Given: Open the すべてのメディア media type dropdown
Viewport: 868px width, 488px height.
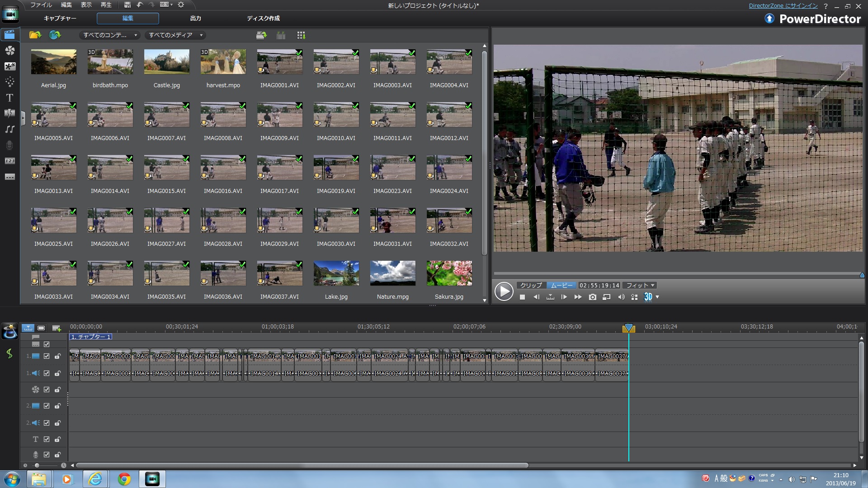Looking at the screenshot, I should pos(175,35).
